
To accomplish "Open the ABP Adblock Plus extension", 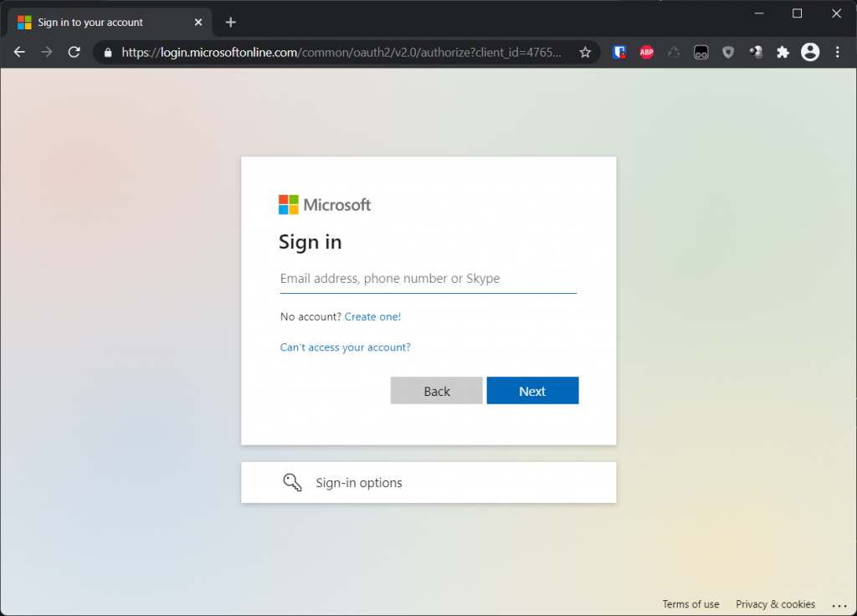I will pyautogui.click(x=647, y=52).
